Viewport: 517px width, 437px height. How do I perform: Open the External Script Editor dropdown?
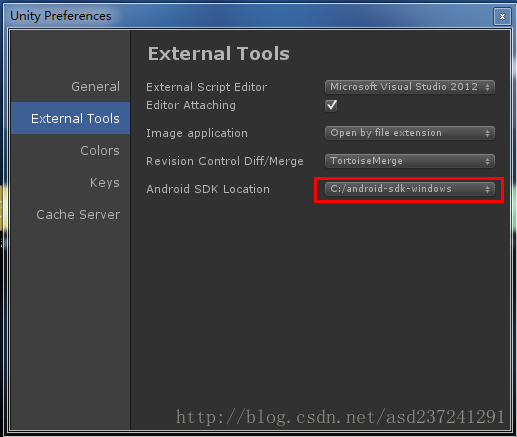pos(410,87)
